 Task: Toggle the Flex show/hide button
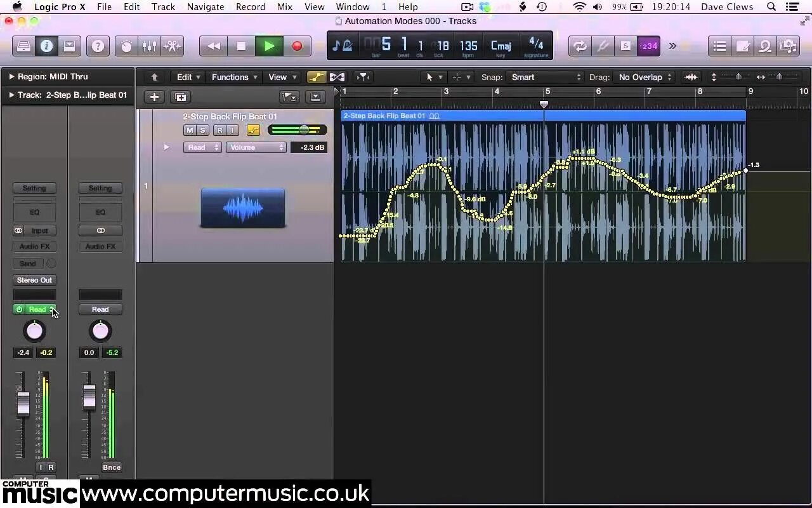(x=337, y=77)
